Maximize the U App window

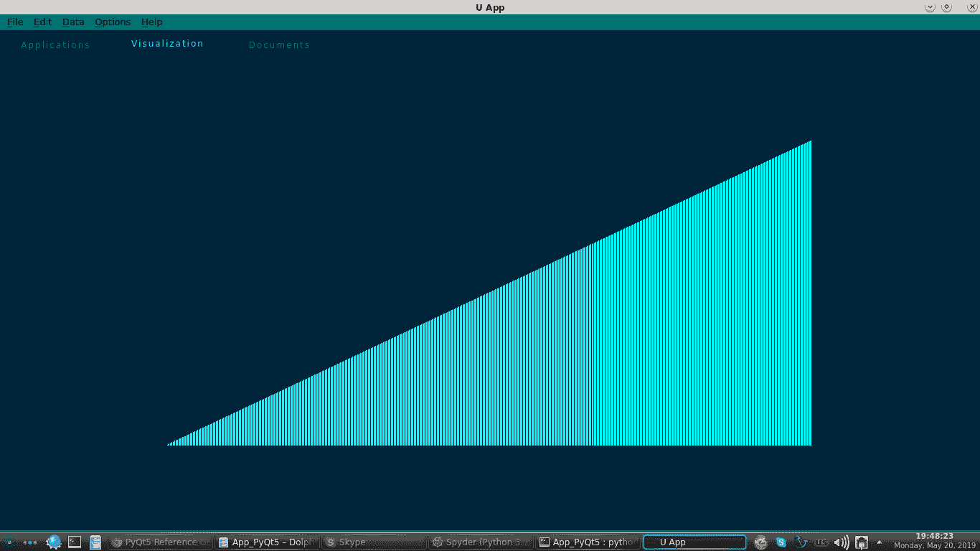tap(946, 7)
